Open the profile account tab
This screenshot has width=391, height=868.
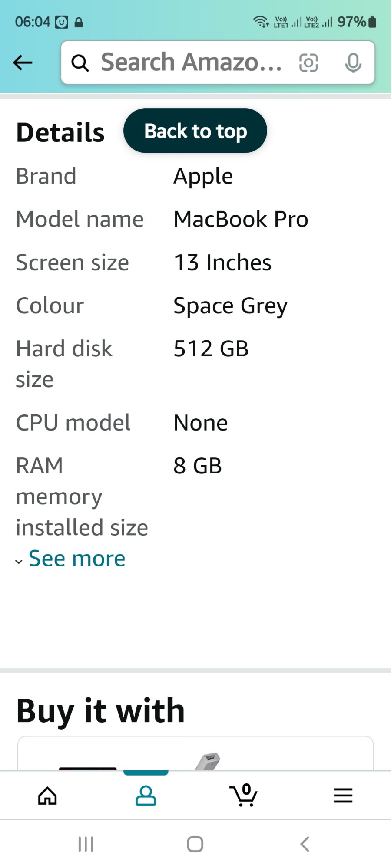point(146,796)
